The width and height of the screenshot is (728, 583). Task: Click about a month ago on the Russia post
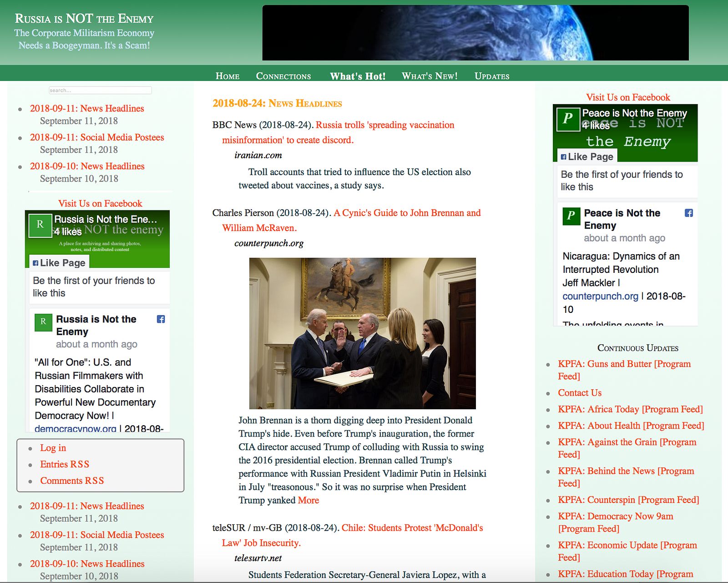[x=96, y=344]
